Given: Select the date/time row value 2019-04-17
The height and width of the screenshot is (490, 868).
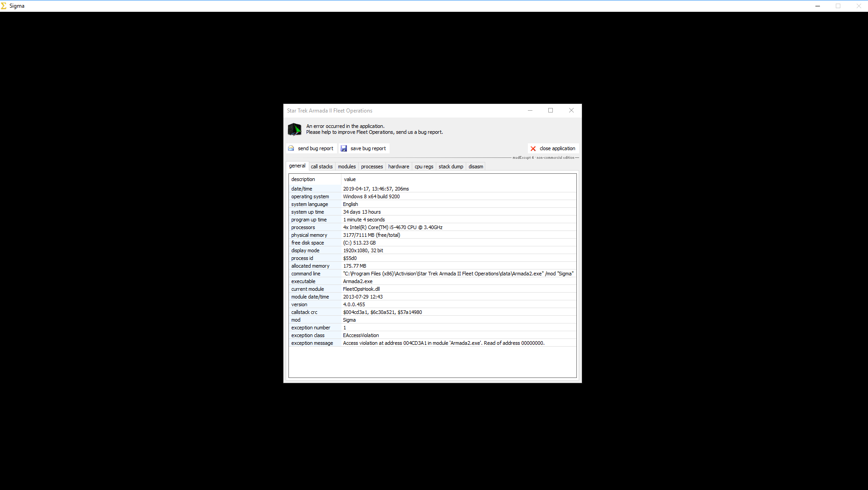Looking at the screenshot, I should point(376,189).
